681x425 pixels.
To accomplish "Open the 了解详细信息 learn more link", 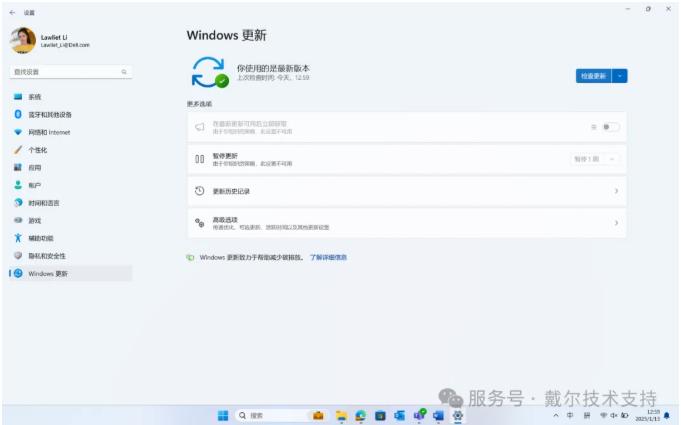I will (x=328, y=257).
